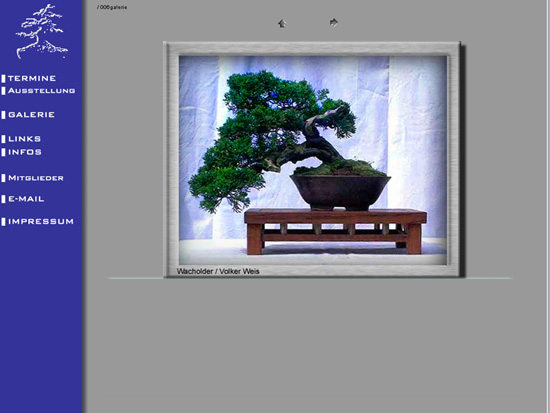Click the white bonsai tree logo
The height and width of the screenshot is (413, 550).
(41, 32)
